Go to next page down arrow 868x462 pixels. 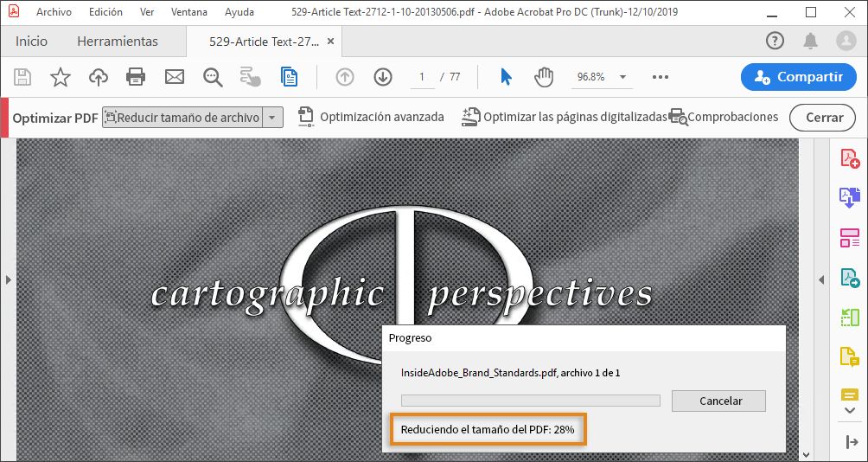coord(383,77)
